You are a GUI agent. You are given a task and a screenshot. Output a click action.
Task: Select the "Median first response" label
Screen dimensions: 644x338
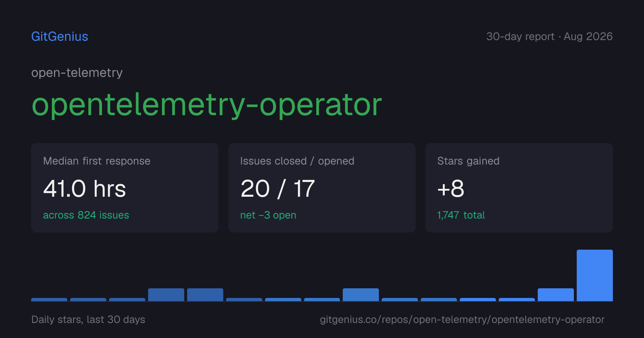97,161
